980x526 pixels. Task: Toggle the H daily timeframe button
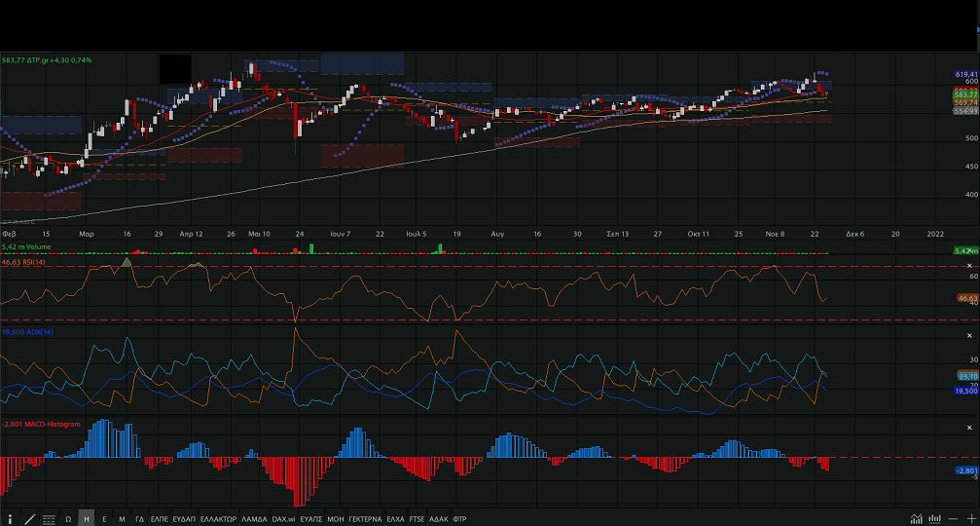tap(86, 518)
